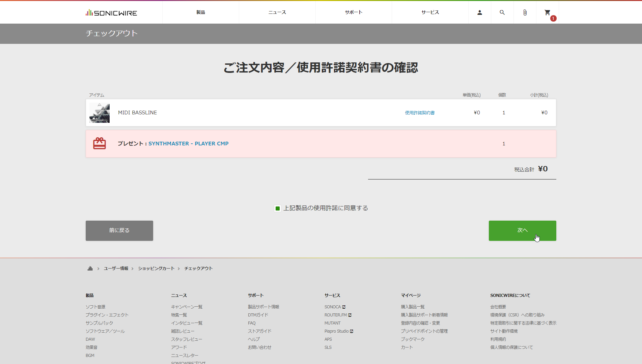Open footer link 個人情報の保護について

(x=512, y=347)
